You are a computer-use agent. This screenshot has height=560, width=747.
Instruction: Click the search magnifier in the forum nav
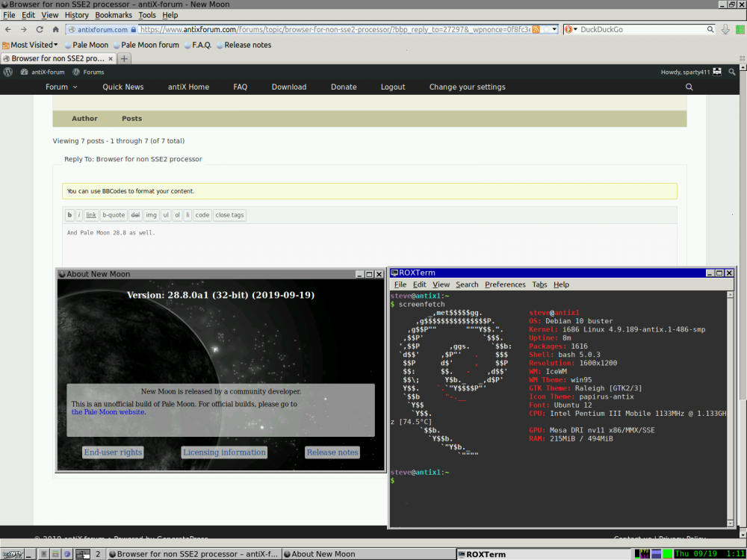[x=689, y=87]
